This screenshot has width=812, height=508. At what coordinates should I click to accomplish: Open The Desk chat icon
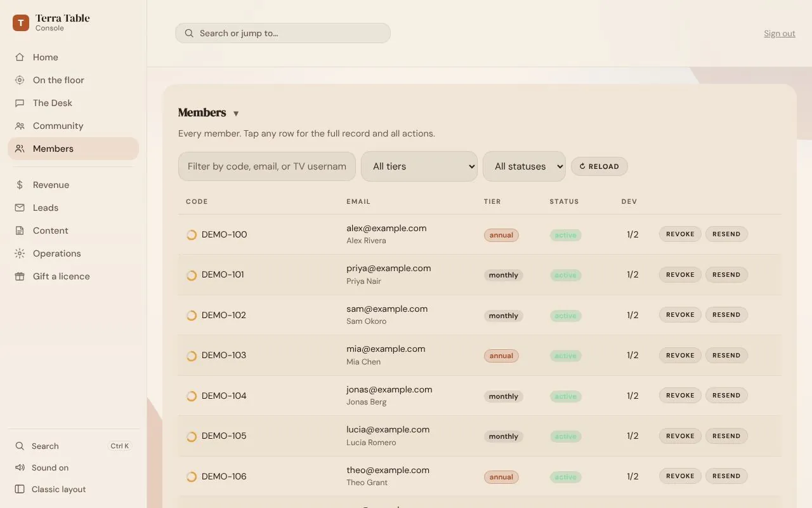point(20,103)
